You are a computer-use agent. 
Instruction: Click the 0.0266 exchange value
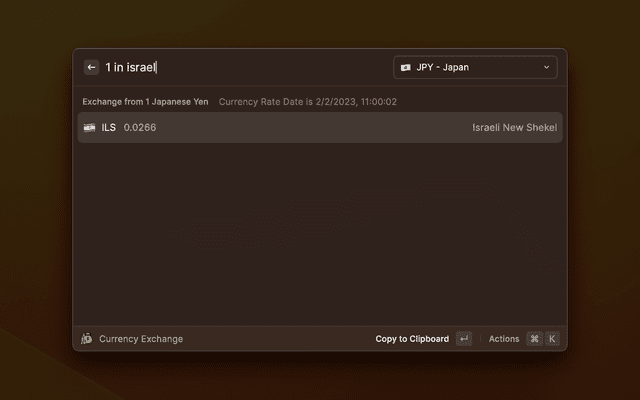140,127
